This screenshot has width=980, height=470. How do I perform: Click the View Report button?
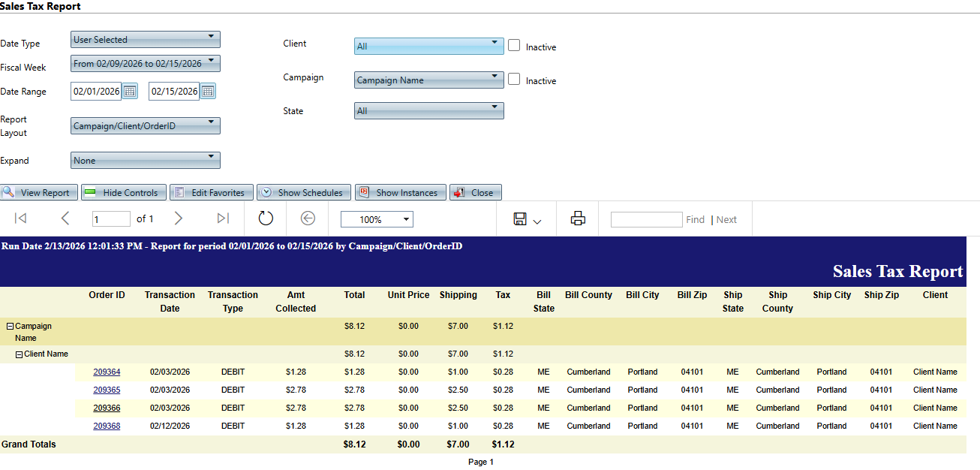(38, 192)
